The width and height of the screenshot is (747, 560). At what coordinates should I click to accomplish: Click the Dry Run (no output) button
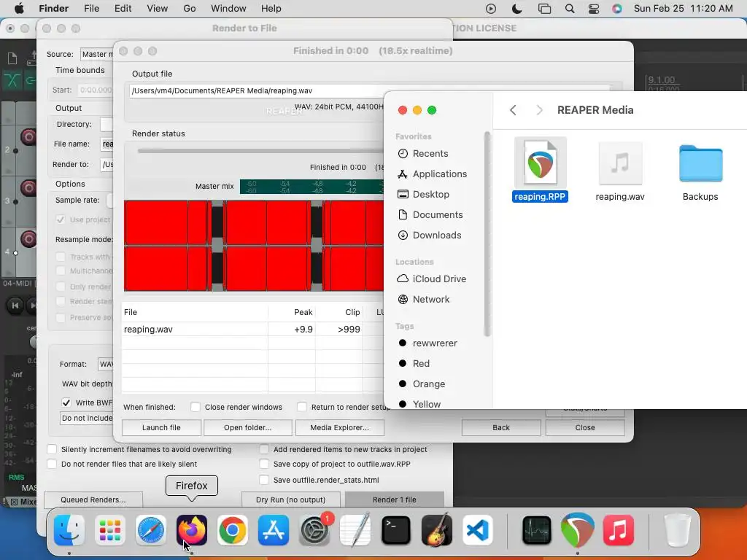(290, 499)
